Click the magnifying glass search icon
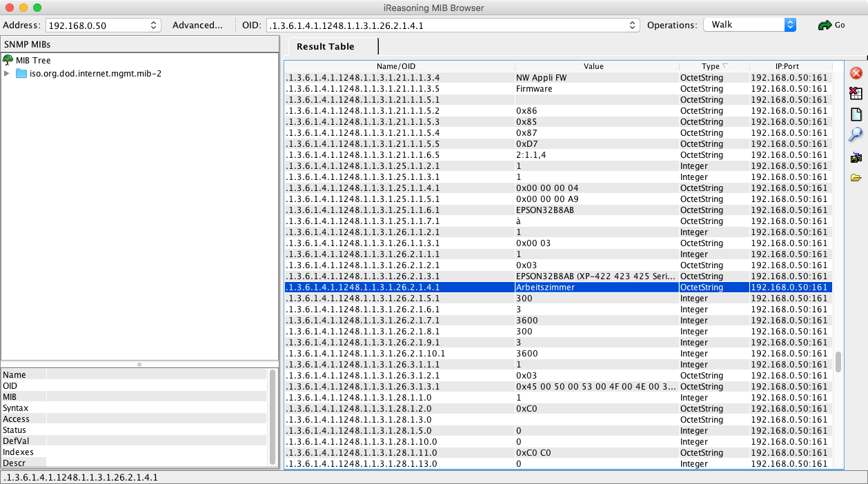 coord(856,134)
